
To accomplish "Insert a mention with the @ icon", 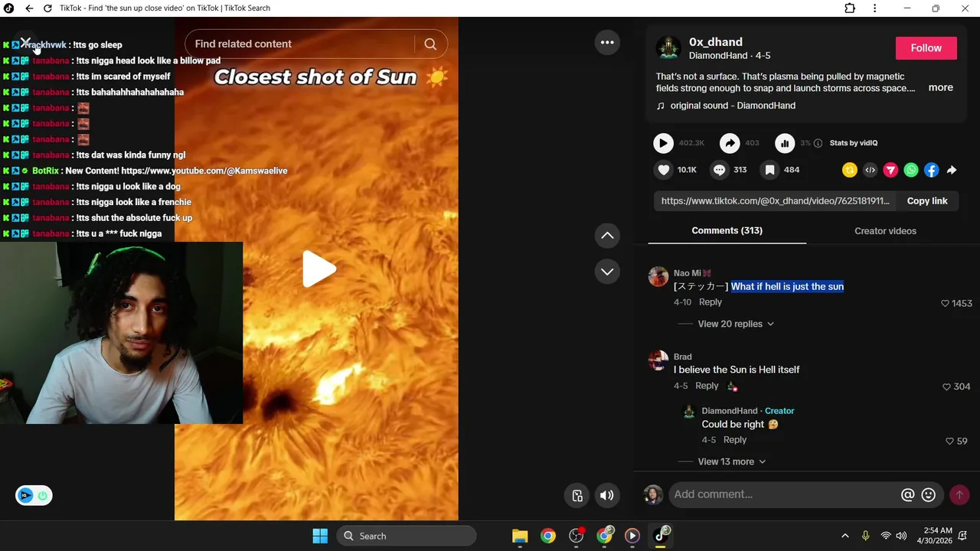I will click(x=908, y=495).
